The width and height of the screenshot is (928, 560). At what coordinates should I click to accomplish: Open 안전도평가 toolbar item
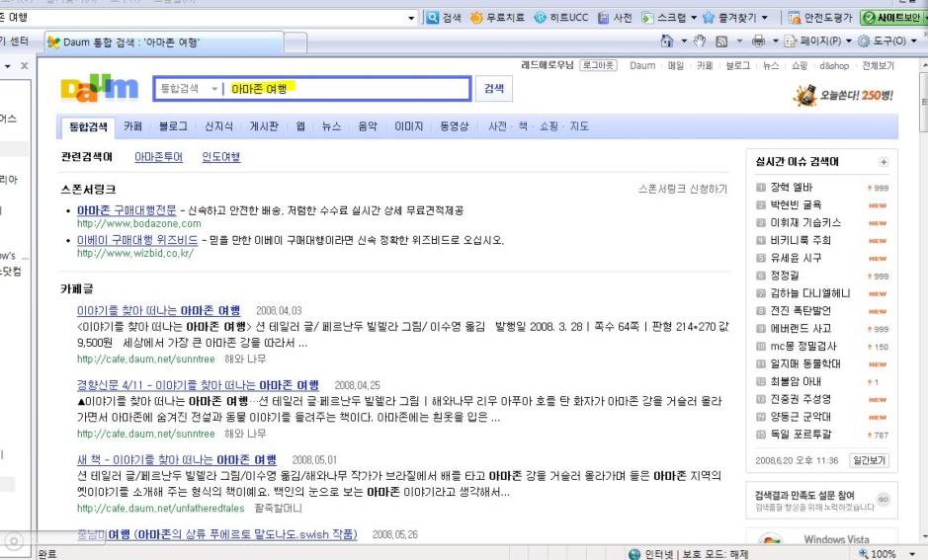click(x=820, y=18)
